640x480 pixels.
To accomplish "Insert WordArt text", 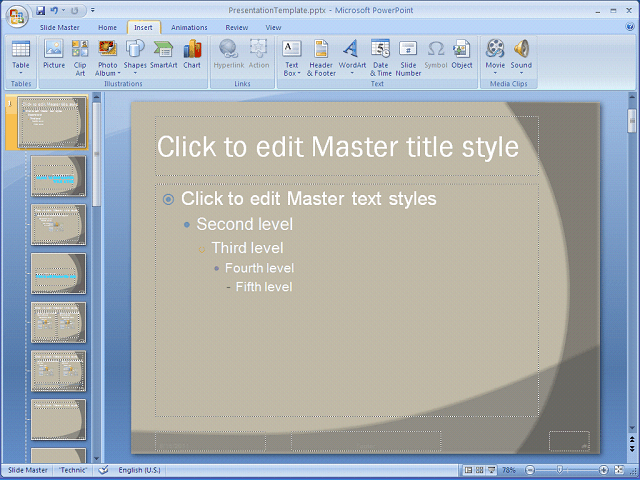I will [352, 53].
